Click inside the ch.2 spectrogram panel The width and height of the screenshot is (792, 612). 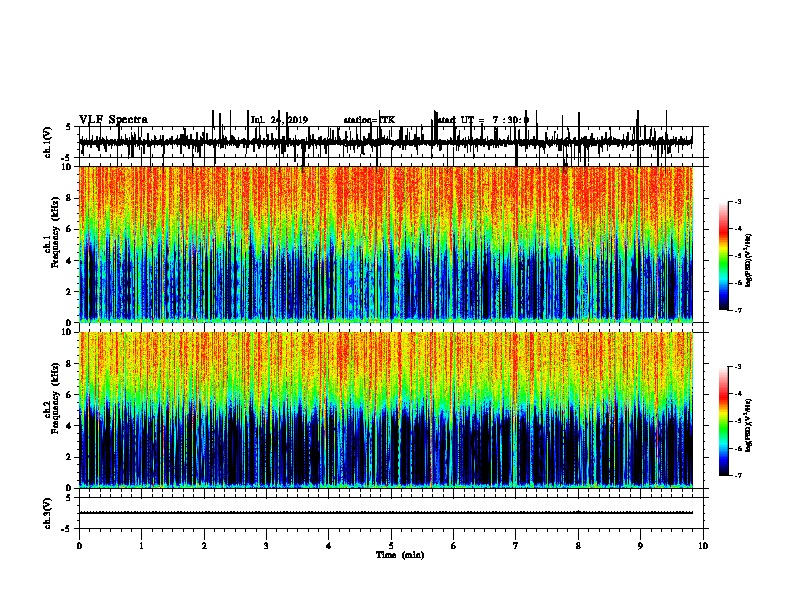pyautogui.click(x=385, y=410)
